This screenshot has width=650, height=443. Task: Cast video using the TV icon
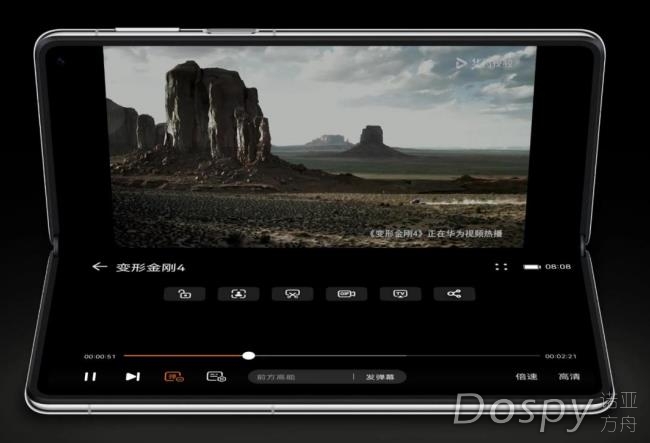pyautogui.click(x=400, y=294)
